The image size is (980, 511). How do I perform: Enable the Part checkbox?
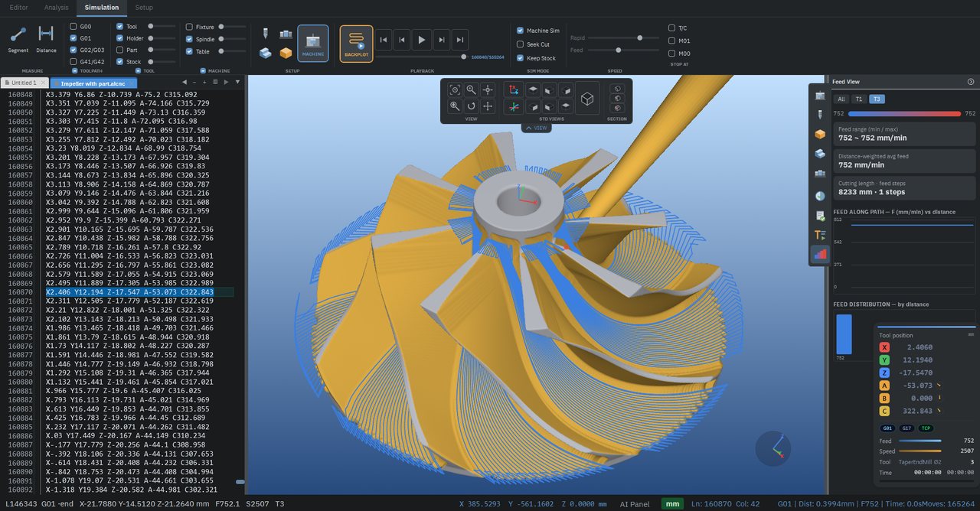tap(119, 50)
